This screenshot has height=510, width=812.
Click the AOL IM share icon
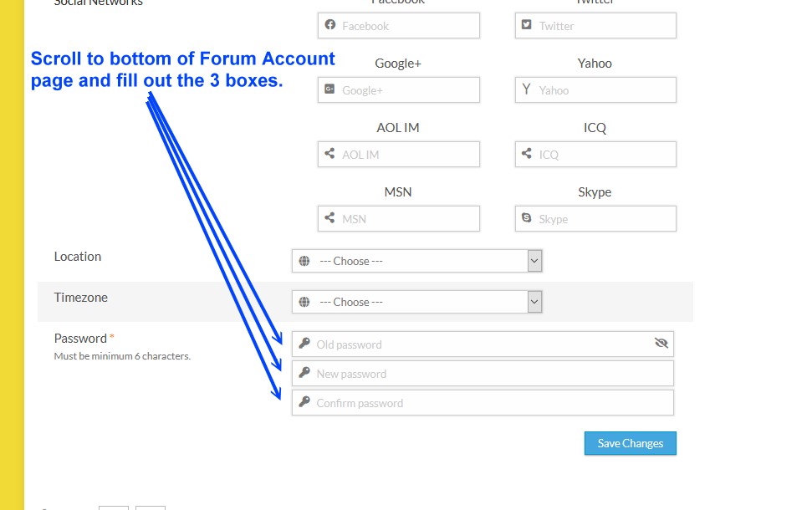(x=329, y=154)
